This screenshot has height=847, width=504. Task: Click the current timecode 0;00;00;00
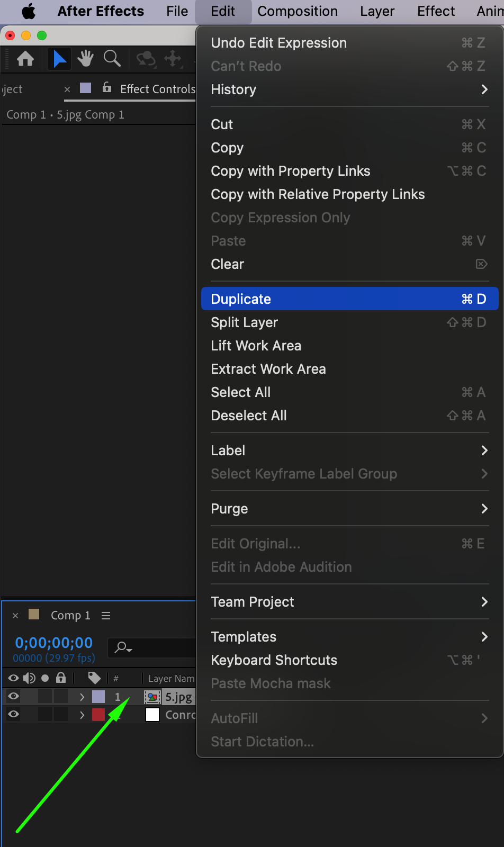[54, 643]
